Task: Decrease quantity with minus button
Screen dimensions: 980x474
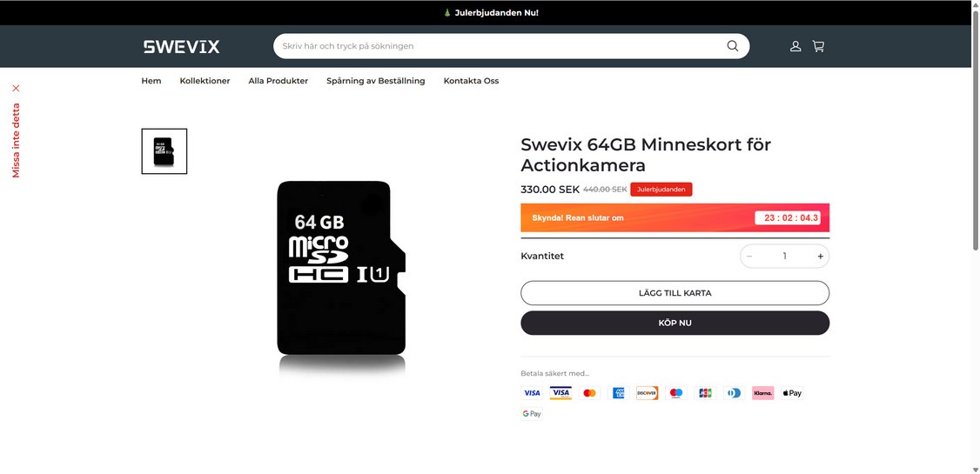Action: [749, 256]
